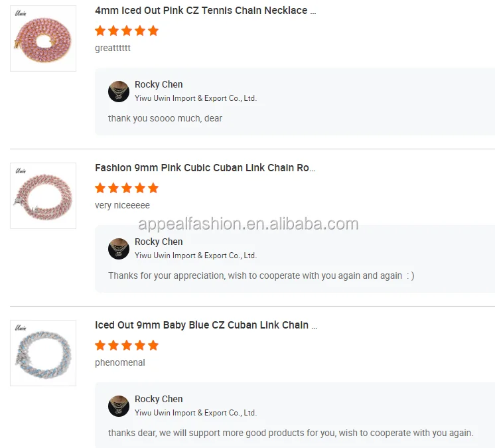Open the baby blue Cuban chain thumbnail
Image resolution: width=495 pixels, height=448 pixels.
pyautogui.click(x=43, y=353)
